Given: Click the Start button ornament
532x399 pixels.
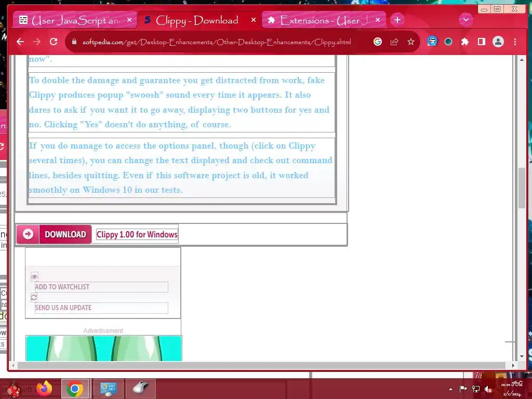Looking at the screenshot, I should pos(14,389).
